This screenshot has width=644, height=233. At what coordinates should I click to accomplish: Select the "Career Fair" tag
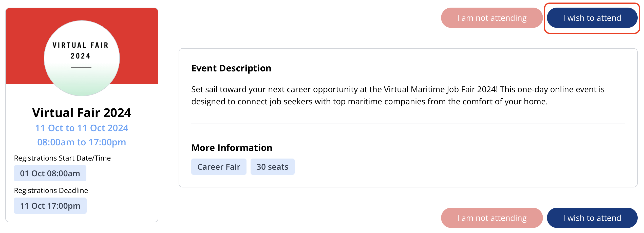point(219,167)
